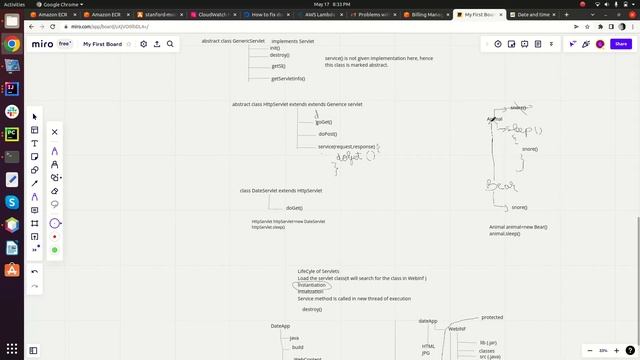Open the help question mark
The height and width of the screenshot is (360, 640).
(x=630, y=351)
